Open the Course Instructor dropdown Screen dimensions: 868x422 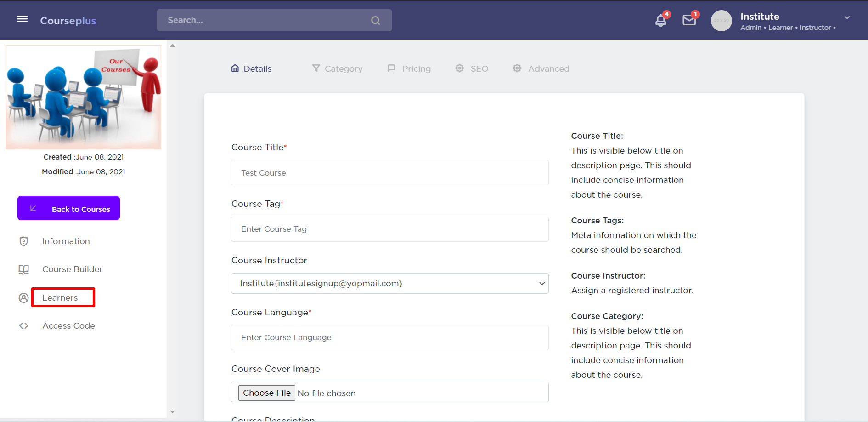pyautogui.click(x=389, y=284)
